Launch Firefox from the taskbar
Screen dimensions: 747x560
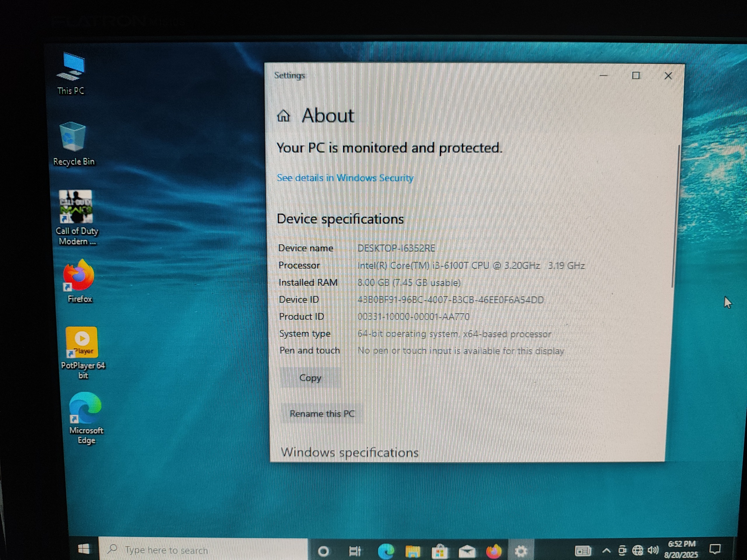coord(494,552)
